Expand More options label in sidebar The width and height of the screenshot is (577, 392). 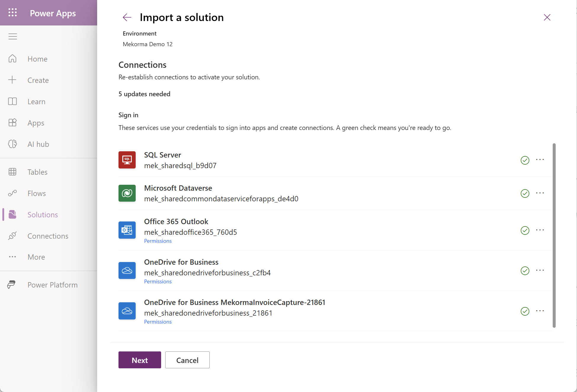coord(36,257)
